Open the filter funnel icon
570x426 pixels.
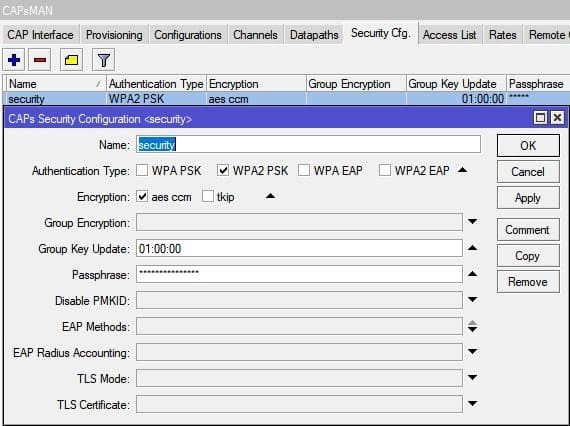click(104, 60)
